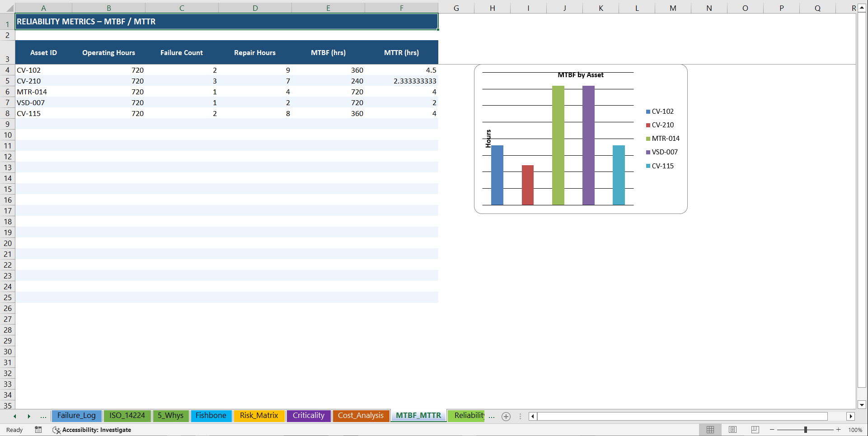
Task: Open the Cost_Analysis worksheet
Action: point(361,416)
